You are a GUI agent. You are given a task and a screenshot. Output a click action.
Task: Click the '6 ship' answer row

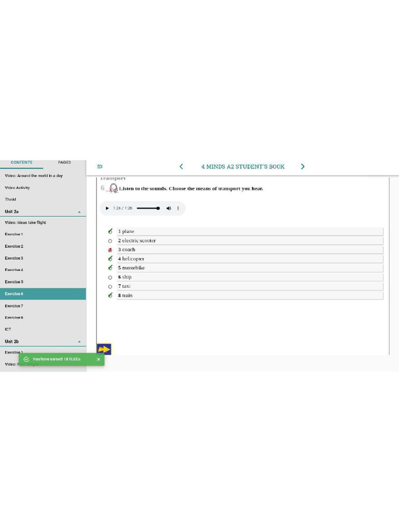point(250,277)
